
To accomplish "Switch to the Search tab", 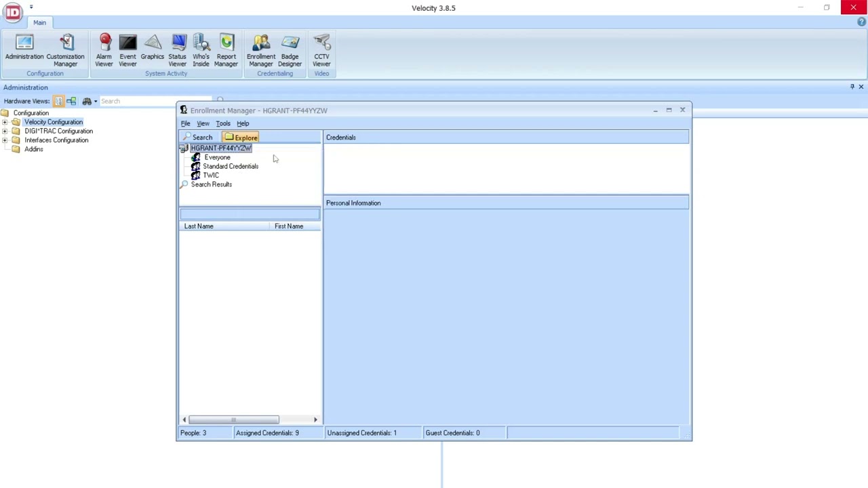I will (x=198, y=138).
